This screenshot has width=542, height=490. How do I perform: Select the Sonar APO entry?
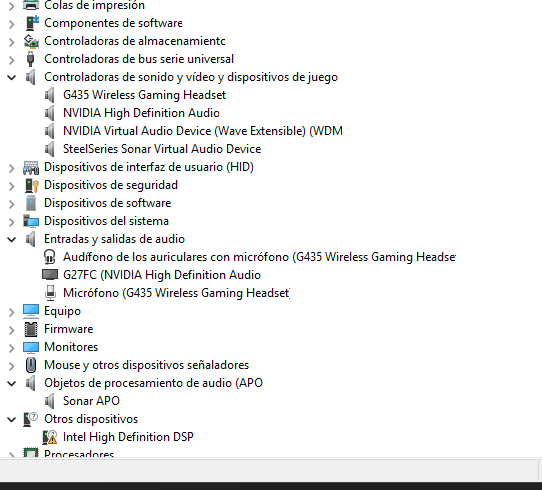coord(91,401)
